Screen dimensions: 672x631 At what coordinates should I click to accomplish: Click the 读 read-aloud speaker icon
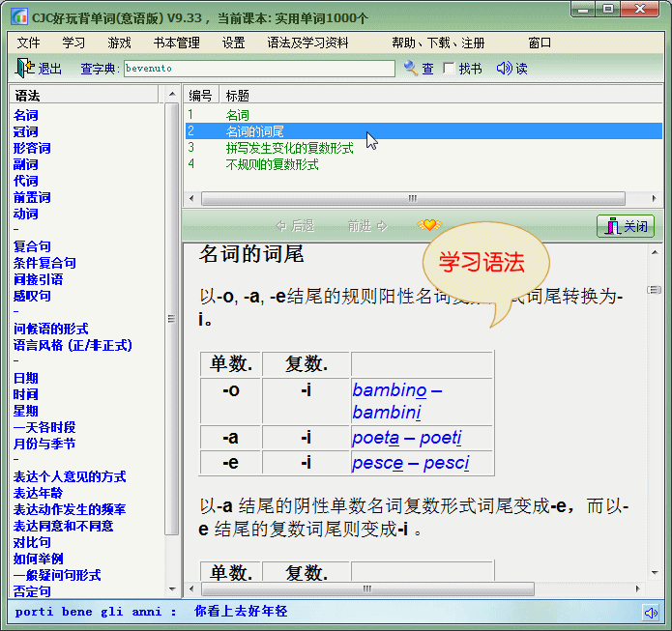tap(504, 68)
